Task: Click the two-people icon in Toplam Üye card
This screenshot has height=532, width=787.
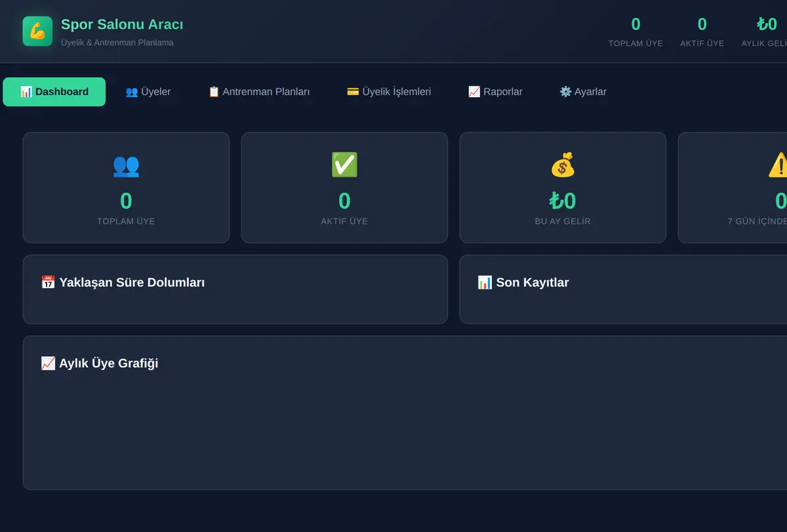Action: click(x=126, y=165)
